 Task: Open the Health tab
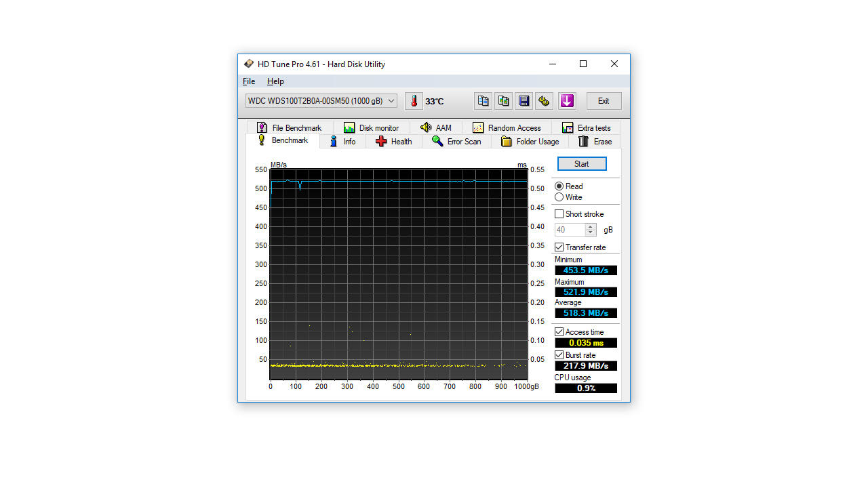click(394, 142)
